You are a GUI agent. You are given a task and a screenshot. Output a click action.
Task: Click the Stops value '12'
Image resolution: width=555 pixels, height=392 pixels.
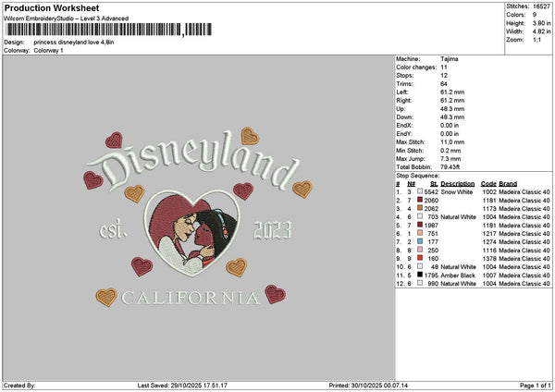click(444, 76)
